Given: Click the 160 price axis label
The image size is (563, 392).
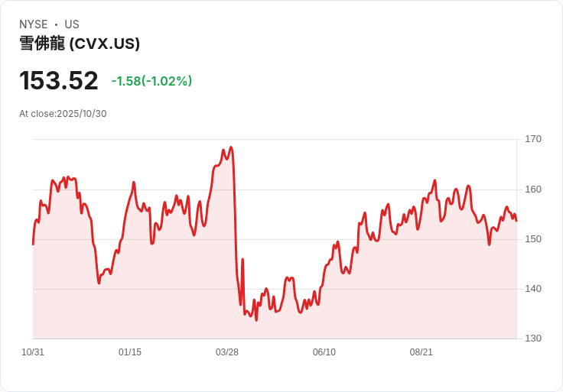Looking at the screenshot, I should pyautogui.click(x=533, y=190).
